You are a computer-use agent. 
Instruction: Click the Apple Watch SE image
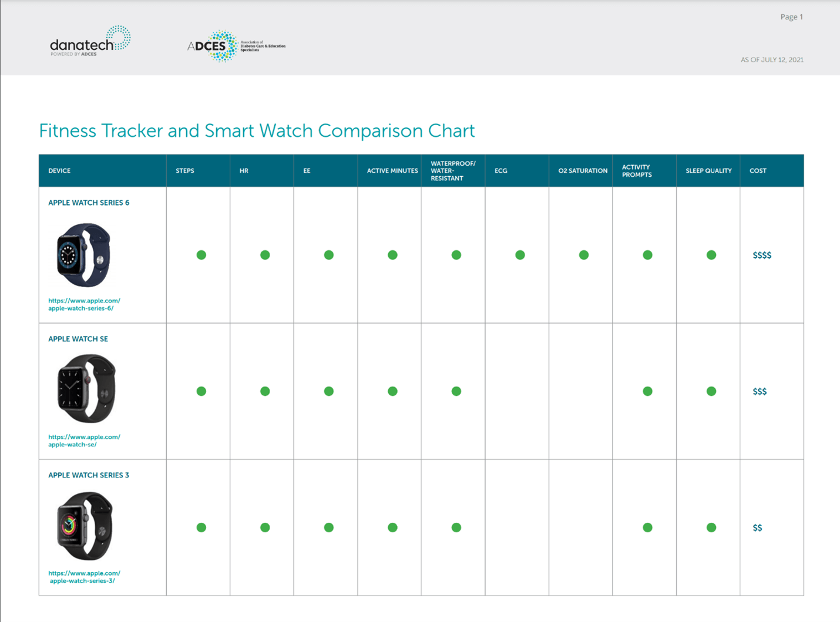pyautogui.click(x=86, y=388)
